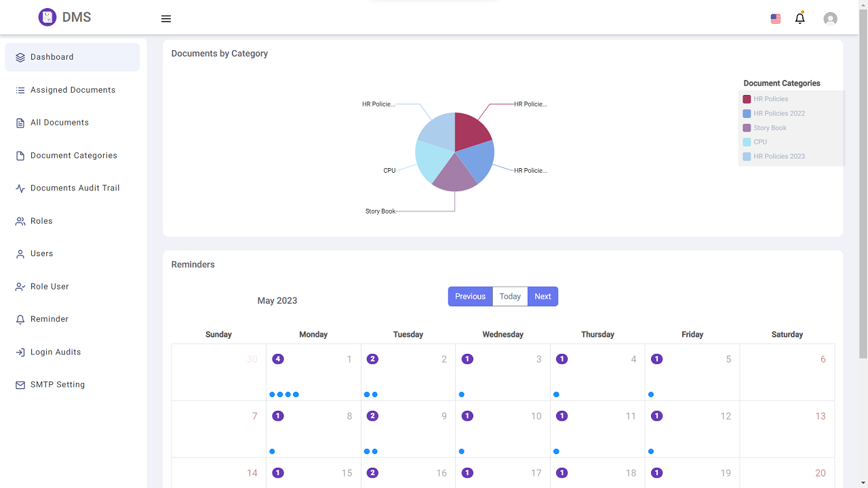868x488 pixels.
Task: Click the page vertical scrollbar
Action: click(x=863, y=203)
